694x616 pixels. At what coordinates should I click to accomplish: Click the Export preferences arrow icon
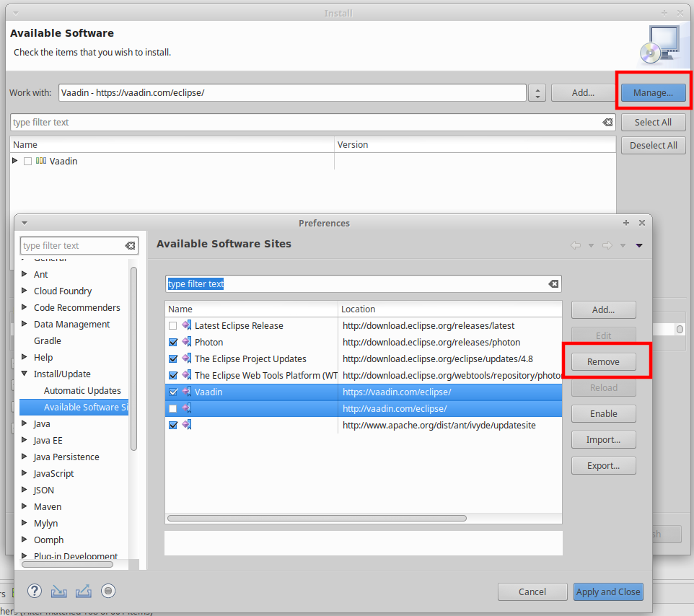click(83, 591)
